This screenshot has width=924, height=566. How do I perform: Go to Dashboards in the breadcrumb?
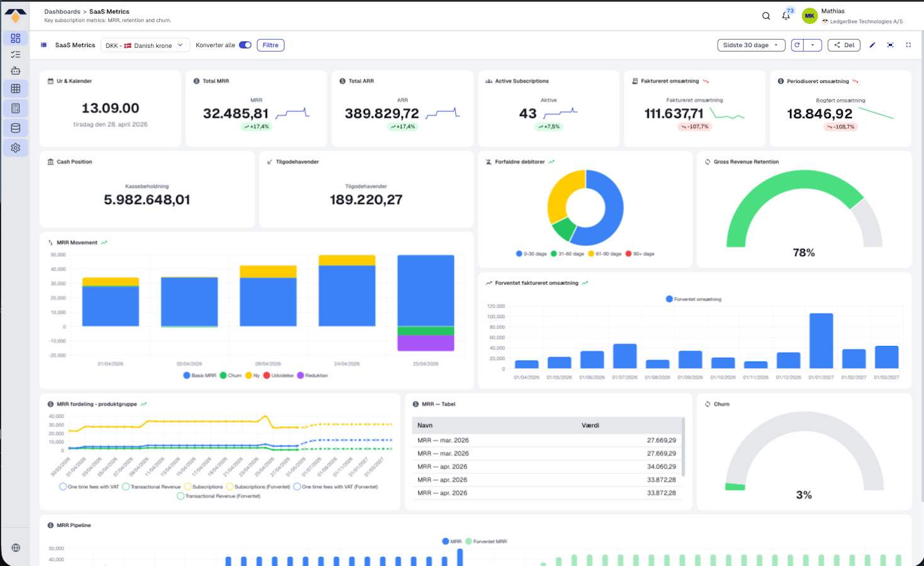pos(62,11)
